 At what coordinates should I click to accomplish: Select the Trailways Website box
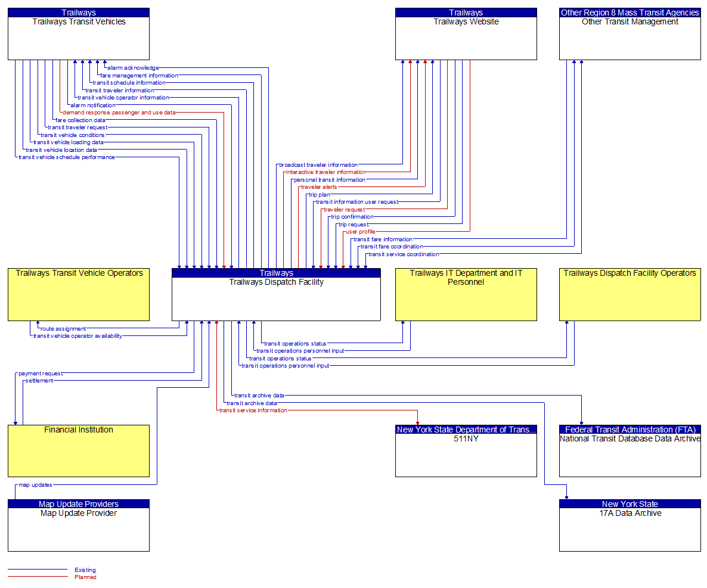pyautogui.click(x=466, y=34)
